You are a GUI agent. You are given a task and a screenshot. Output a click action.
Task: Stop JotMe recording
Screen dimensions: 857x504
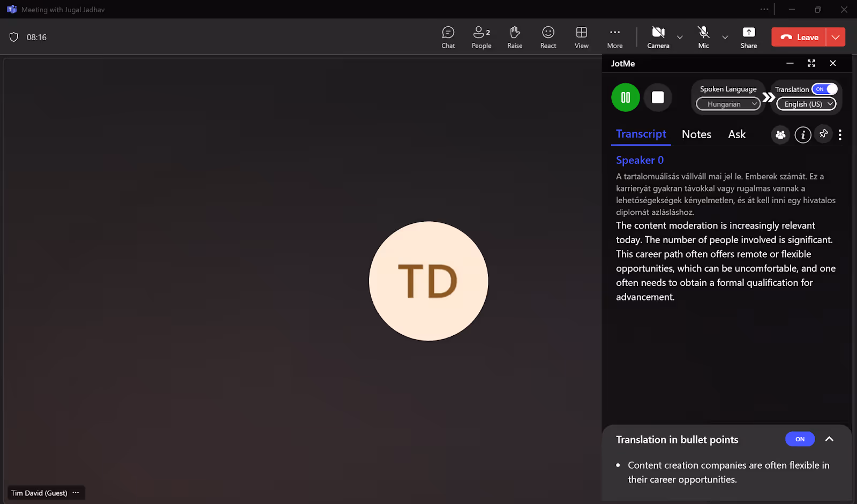point(658,97)
